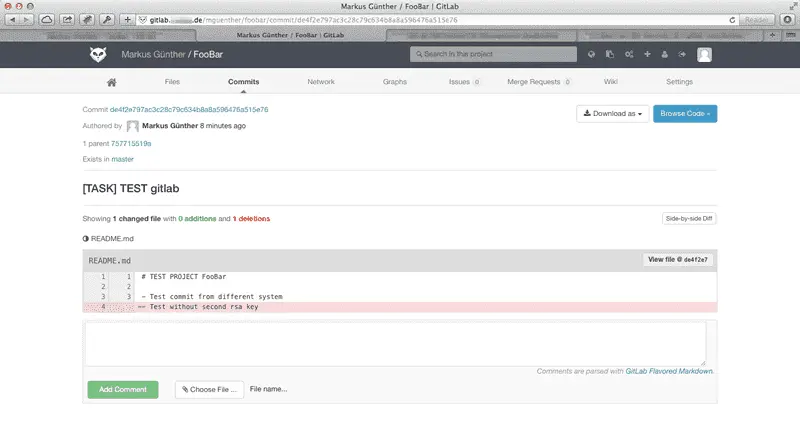Click the '0 additions' text

(197, 218)
